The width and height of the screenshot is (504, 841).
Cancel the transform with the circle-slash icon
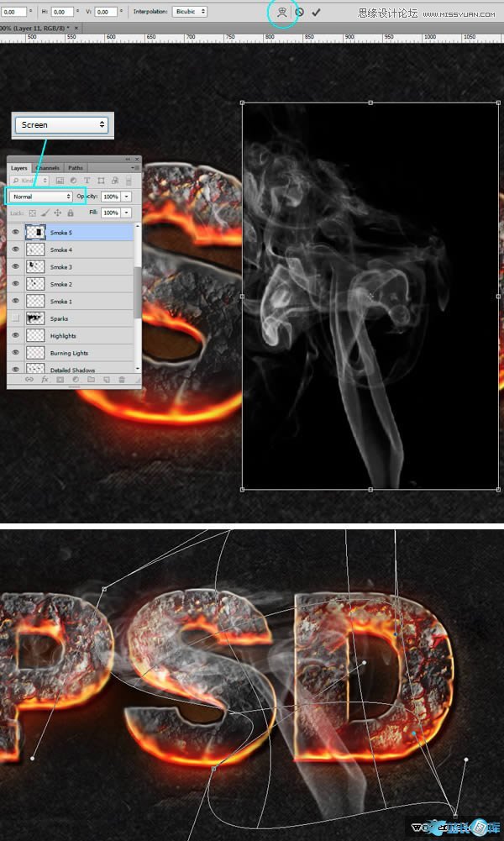tap(300, 13)
